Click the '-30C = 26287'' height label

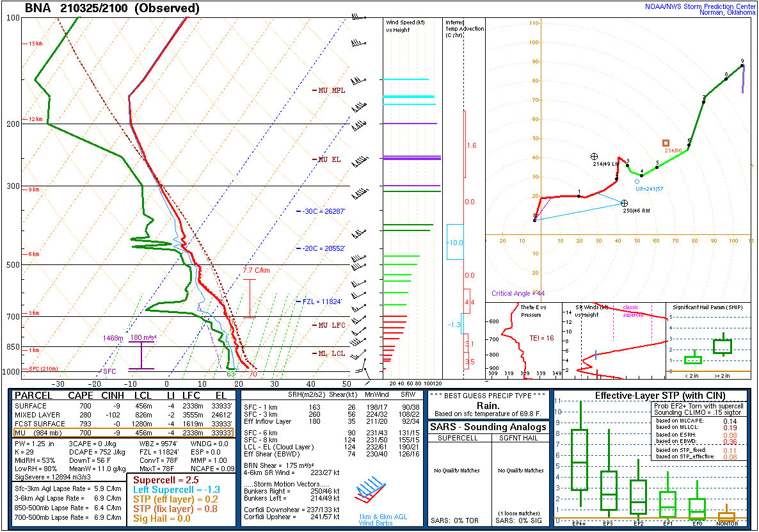pos(324,211)
